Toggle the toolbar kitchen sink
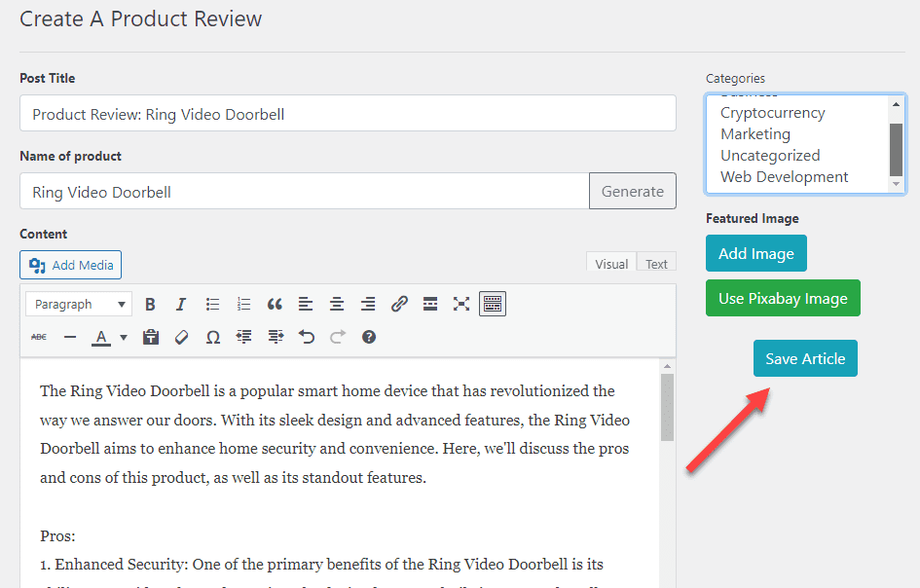 493,304
